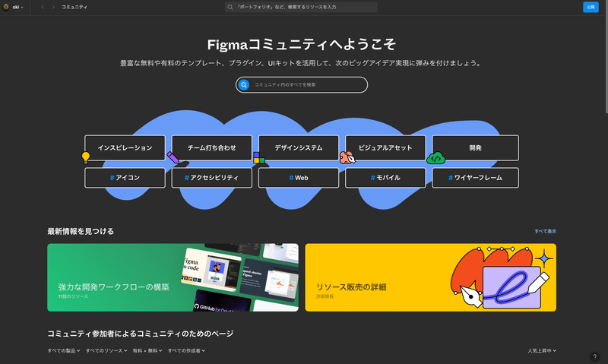The height and width of the screenshot is (364, 608).
Task: Click the top resource search field
Action: coord(301,7)
